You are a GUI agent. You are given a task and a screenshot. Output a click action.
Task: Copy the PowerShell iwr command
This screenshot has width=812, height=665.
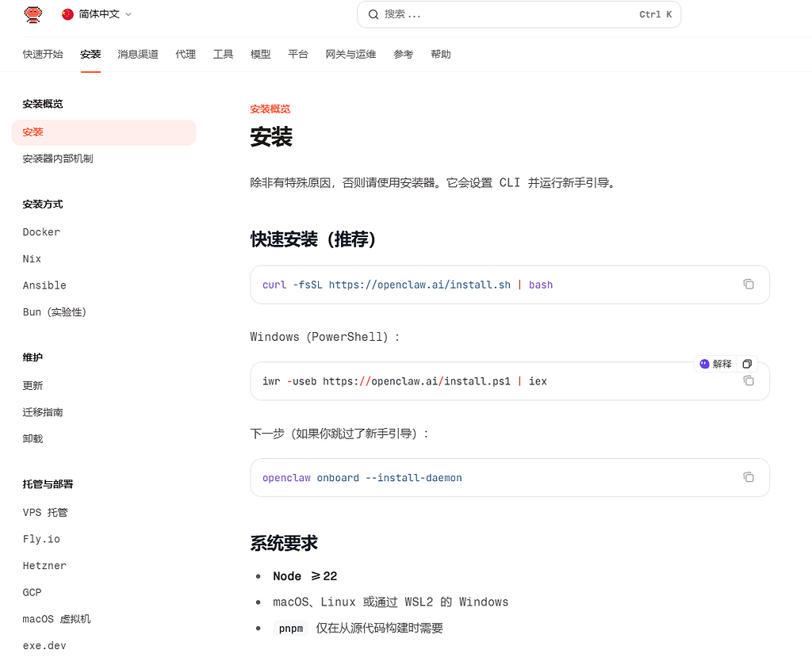749,381
